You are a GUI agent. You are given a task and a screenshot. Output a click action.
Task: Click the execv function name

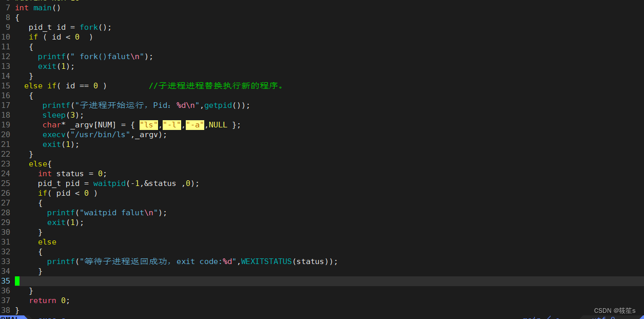pyautogui.click(x=54, y=135)
